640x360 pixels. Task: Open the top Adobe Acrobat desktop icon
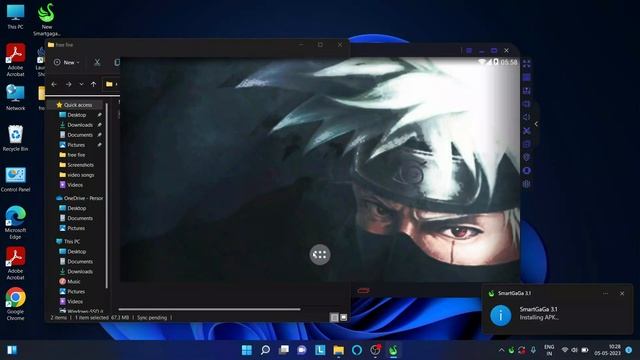click(16, 60)
